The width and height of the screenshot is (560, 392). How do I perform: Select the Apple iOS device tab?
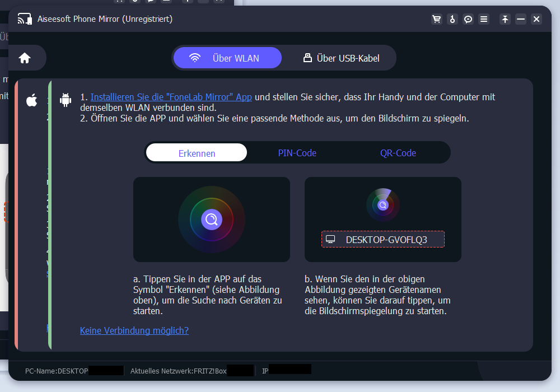(32, 101)
